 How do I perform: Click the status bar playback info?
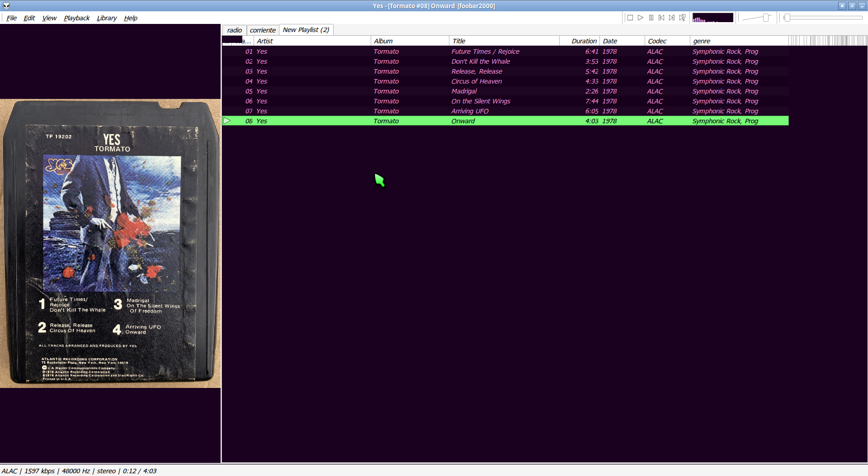pyautogui.click(x=79, y=471)
